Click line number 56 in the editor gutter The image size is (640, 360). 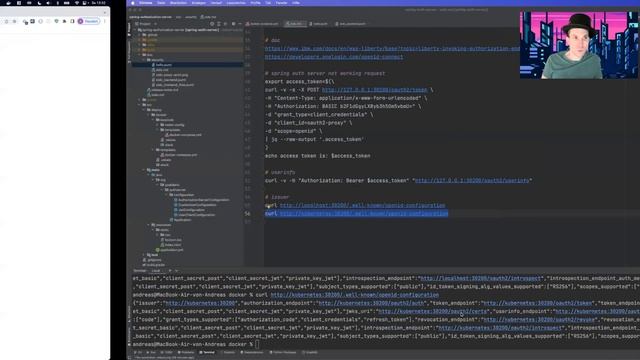[247, 213]
